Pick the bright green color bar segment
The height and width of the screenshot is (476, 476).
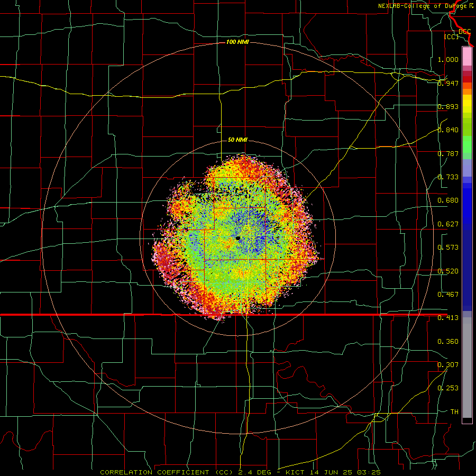coord(467,144)
